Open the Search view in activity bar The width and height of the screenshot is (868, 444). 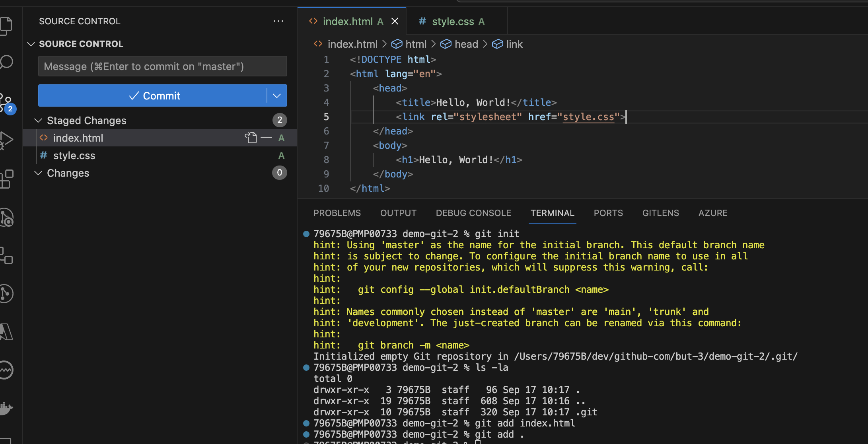[6, 62]
